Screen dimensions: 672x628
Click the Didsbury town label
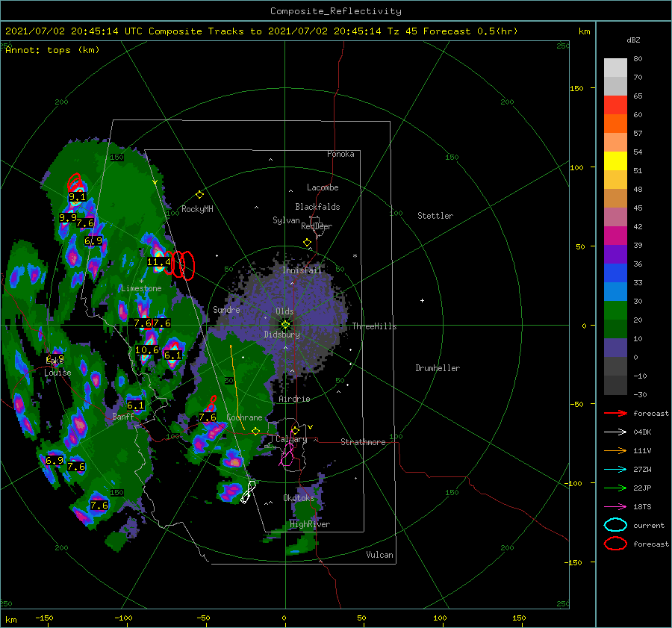281,335
